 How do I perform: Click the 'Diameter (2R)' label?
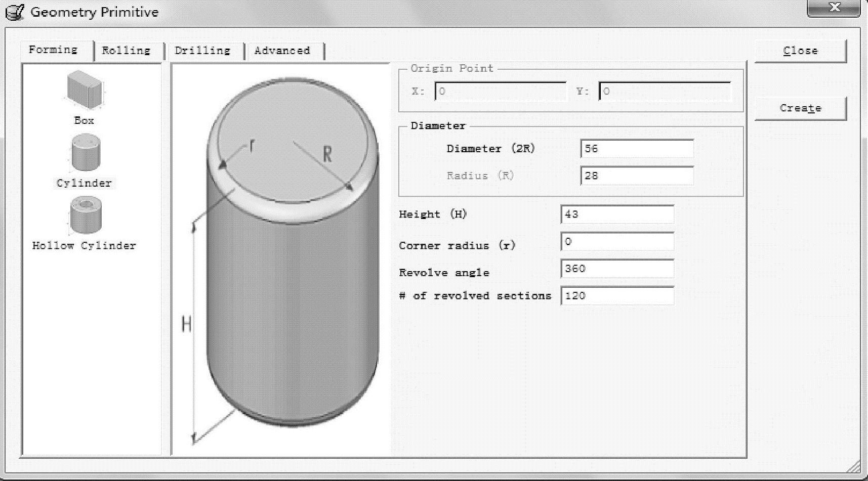pos(490,149)
